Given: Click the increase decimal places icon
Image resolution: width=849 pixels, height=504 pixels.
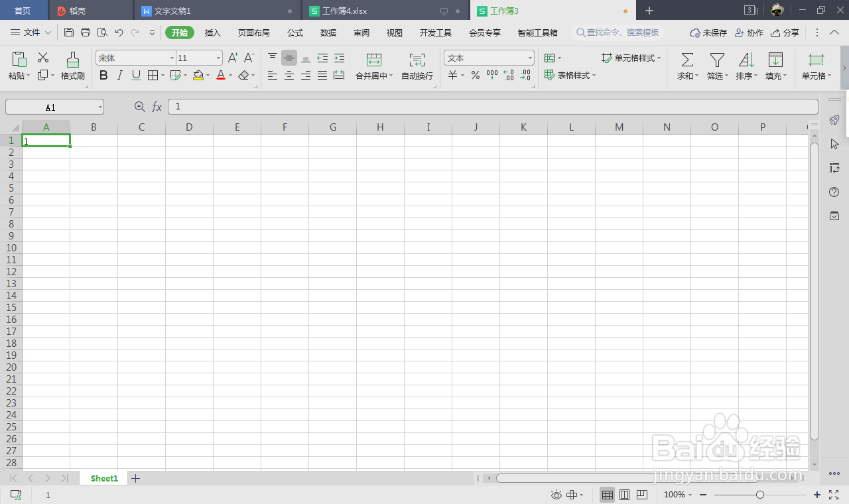Looking at the screenshot, I should (507, 75).
